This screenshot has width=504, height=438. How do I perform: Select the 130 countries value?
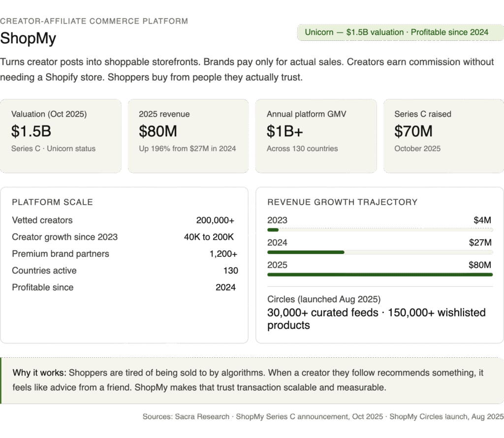click(x=231, y=271)
